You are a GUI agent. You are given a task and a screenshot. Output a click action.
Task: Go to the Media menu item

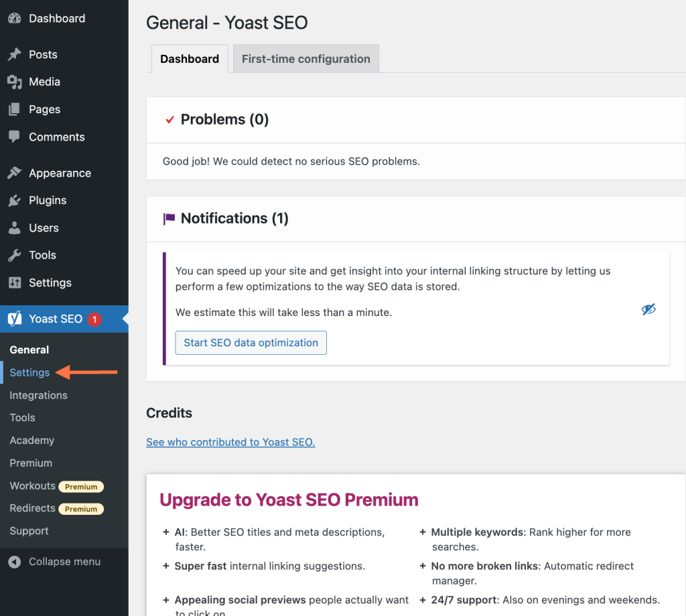(x=64, y=82)
